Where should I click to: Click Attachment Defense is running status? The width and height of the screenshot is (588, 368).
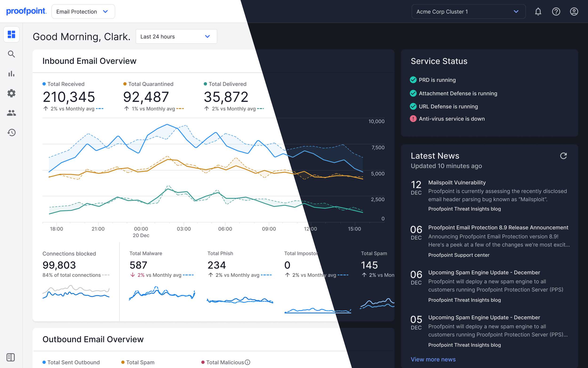(458, 93)
